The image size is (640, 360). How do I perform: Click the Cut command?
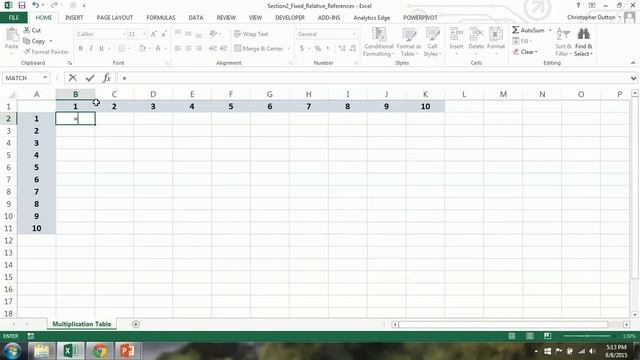point(32,30)
